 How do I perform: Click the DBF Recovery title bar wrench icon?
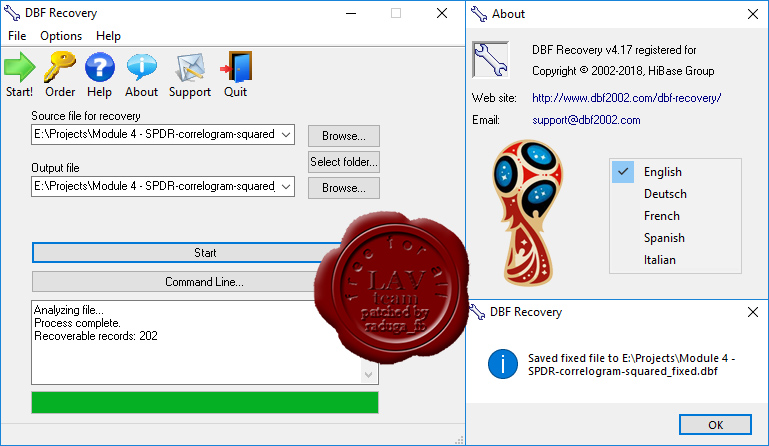click(x=12, y=13)
